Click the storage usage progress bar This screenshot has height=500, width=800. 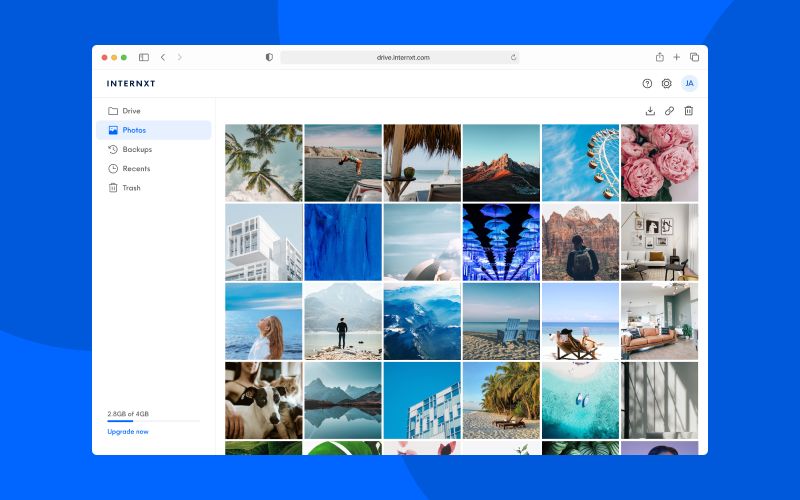(x=154, y=421)
